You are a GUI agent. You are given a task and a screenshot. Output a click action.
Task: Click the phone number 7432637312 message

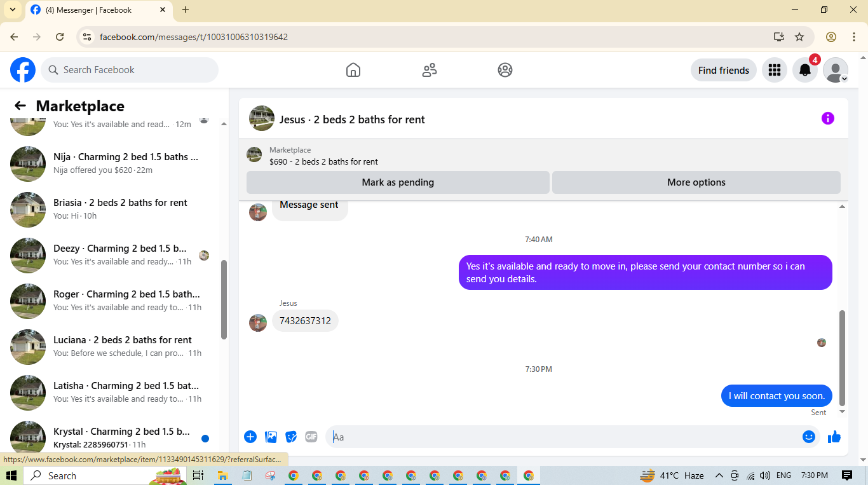point(305,321)
